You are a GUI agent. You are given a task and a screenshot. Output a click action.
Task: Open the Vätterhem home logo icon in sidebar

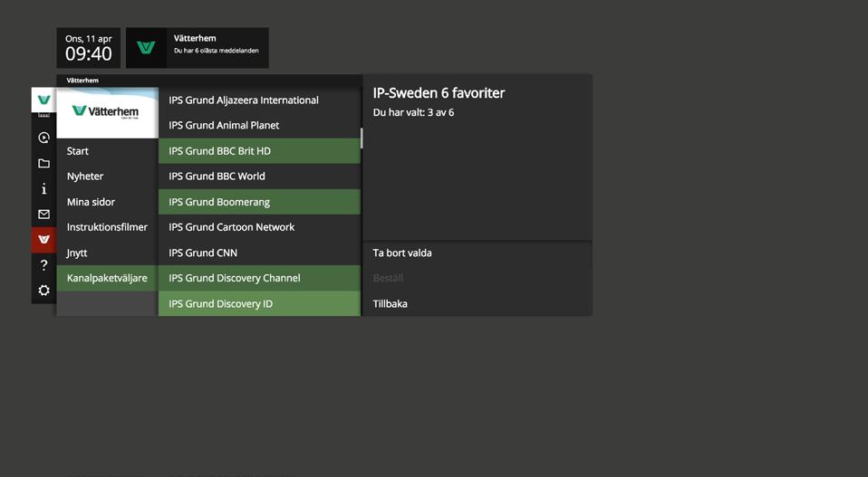[x=43, y=100]
